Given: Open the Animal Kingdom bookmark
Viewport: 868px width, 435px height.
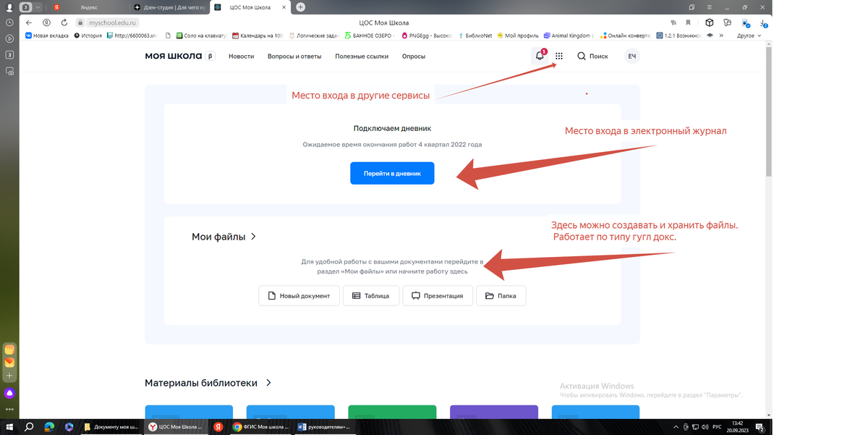Looking at the screenshot, I should click(569, 35).
